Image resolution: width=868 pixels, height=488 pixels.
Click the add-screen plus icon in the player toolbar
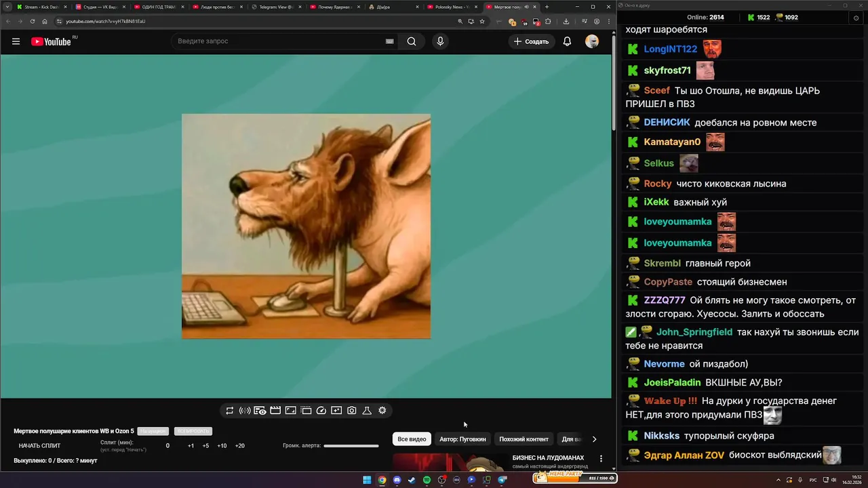click(336, 411)
